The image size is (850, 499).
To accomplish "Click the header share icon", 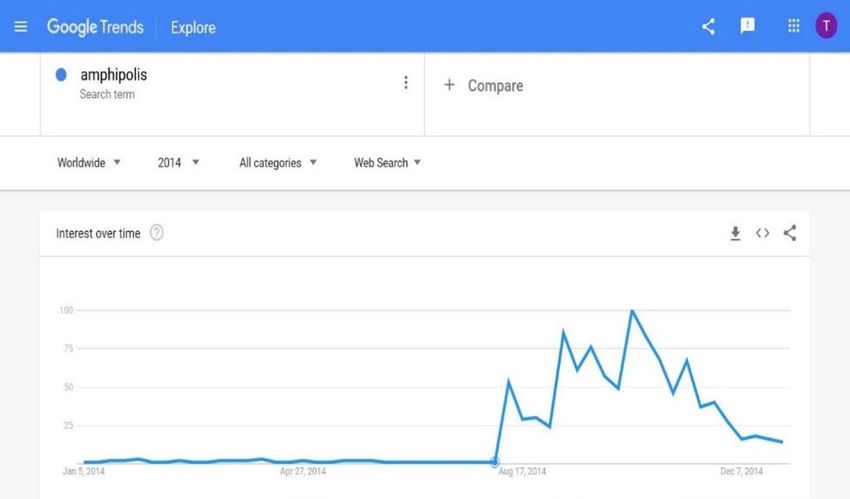I will point(708,27).
